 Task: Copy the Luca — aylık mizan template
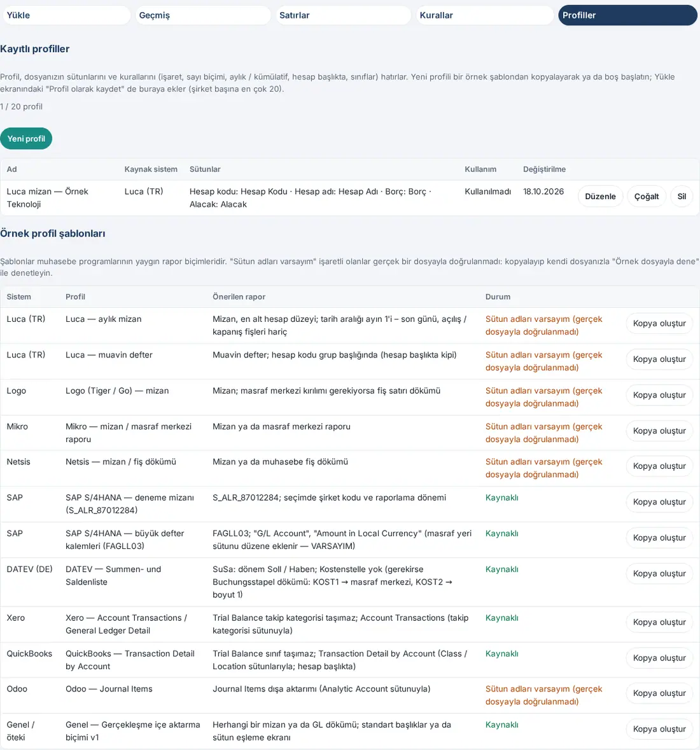click(x=659, y=323)
